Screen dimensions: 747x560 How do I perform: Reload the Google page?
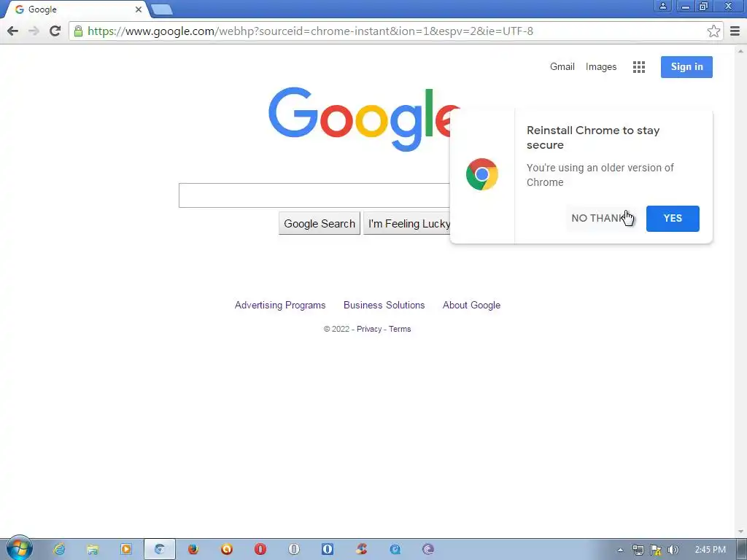point(55,31)
